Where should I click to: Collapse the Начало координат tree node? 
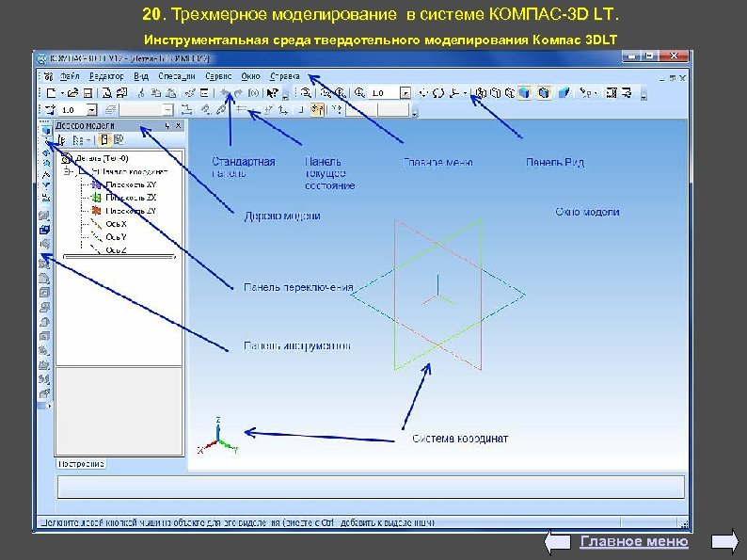tap(67, 171)
